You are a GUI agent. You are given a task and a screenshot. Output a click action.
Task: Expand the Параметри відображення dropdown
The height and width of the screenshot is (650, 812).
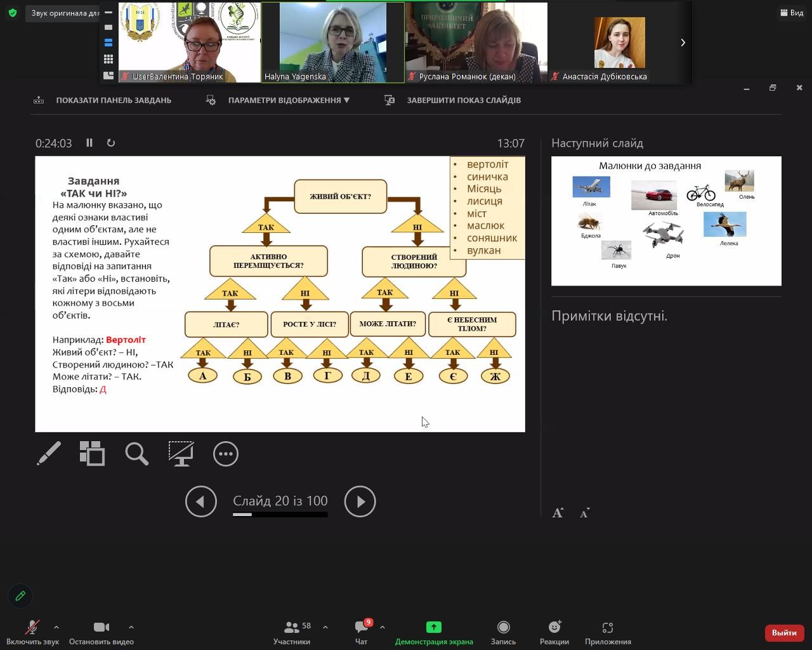(289, 100)
